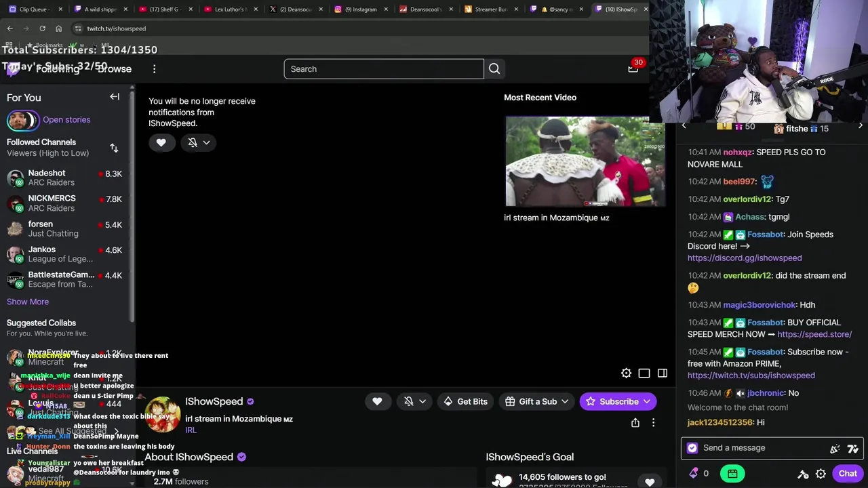
Task: Go back with the browser back arrow
Action: (9, 28)
